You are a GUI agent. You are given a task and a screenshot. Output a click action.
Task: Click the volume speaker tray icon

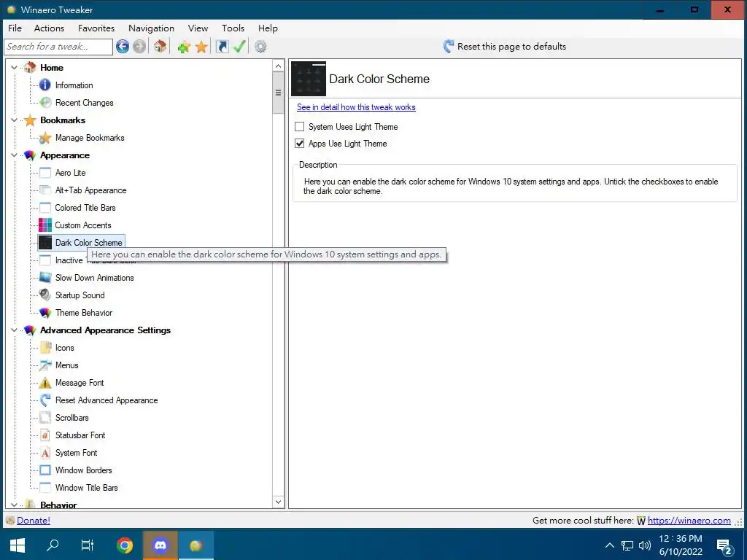pyautogui.click(x=645, y=545)
